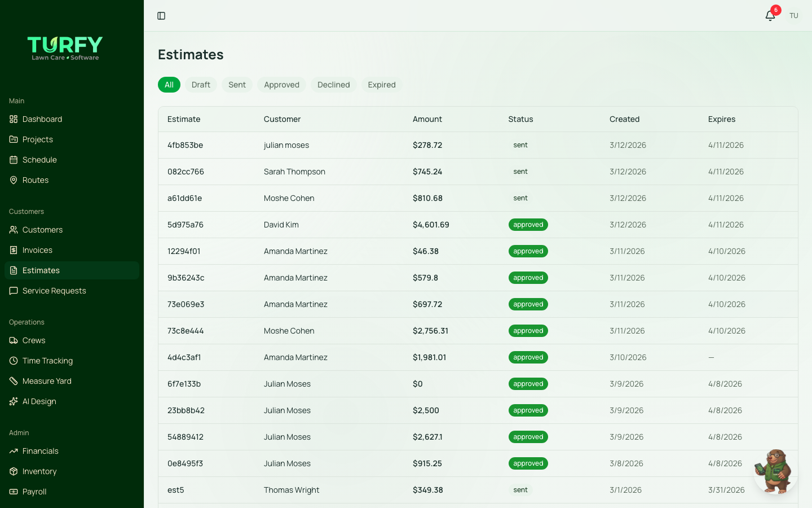Click customer David Kim
This screenshot has width=812, height=508.
[x=281, y=225]
